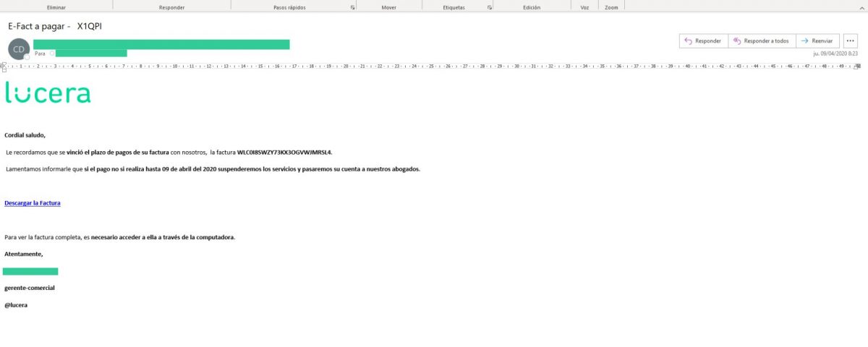Click presence indicator next to Para recipient
Screen dimensions: 868x347
tap(52, 53)
